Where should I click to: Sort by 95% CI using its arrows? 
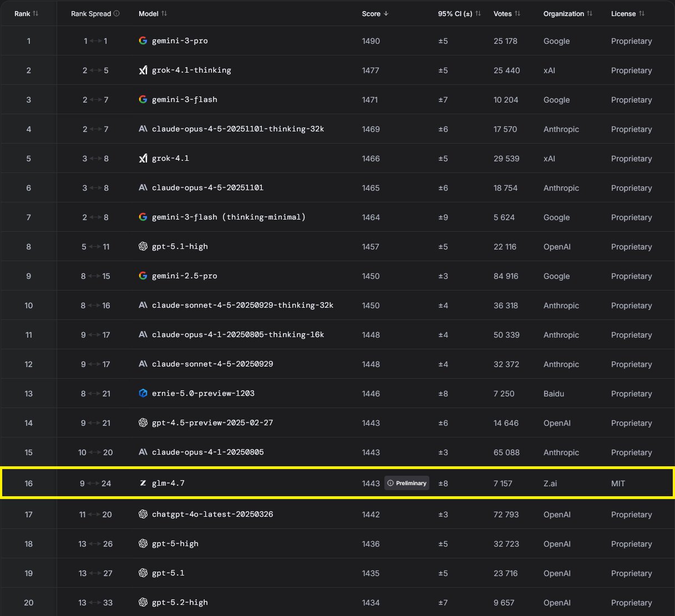click(x=478, y=13)
